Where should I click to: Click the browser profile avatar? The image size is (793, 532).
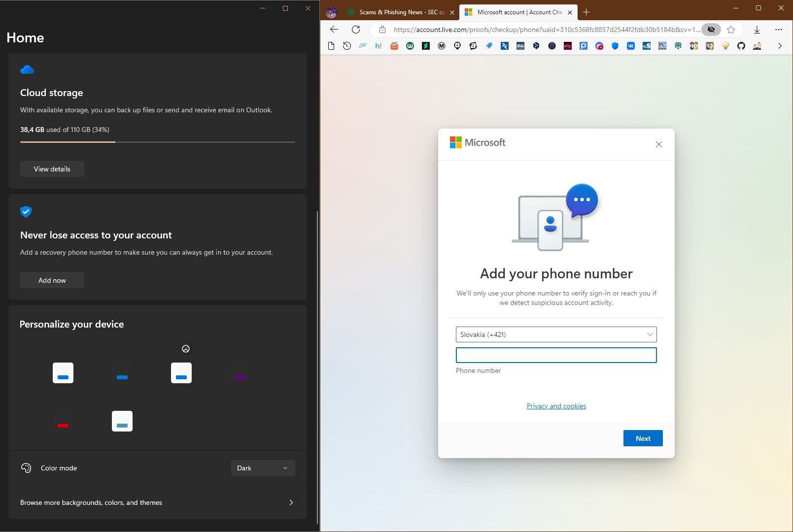click(331, 12)
